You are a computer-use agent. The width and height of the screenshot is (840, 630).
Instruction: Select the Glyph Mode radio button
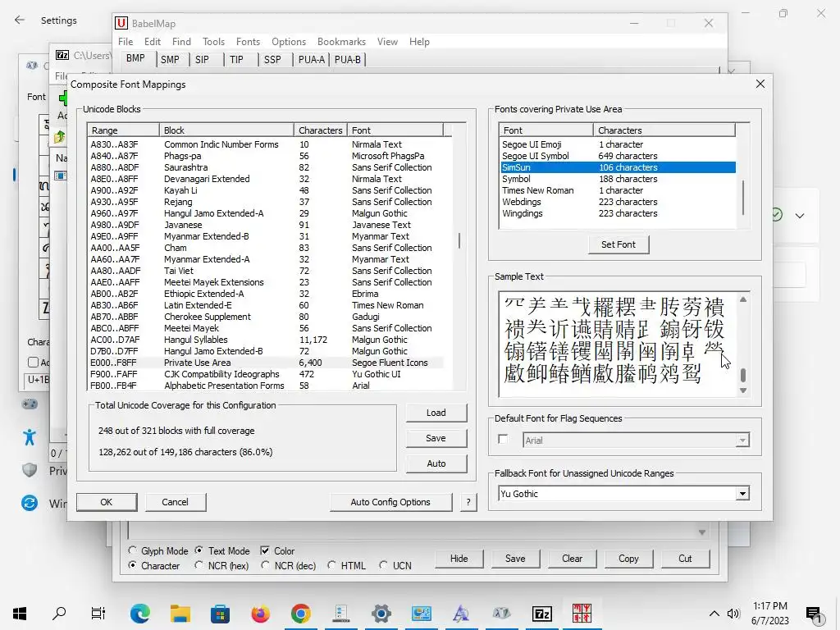click(132, 550)
